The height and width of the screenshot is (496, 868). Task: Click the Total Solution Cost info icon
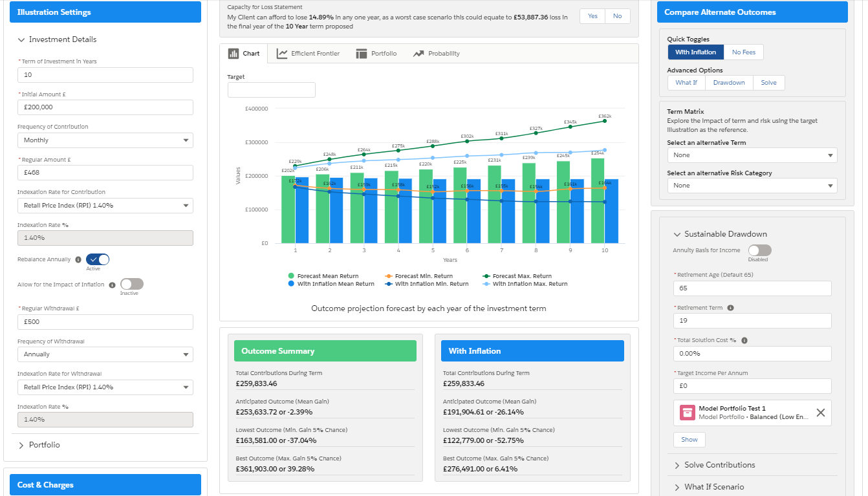click(x=744, y=341)
